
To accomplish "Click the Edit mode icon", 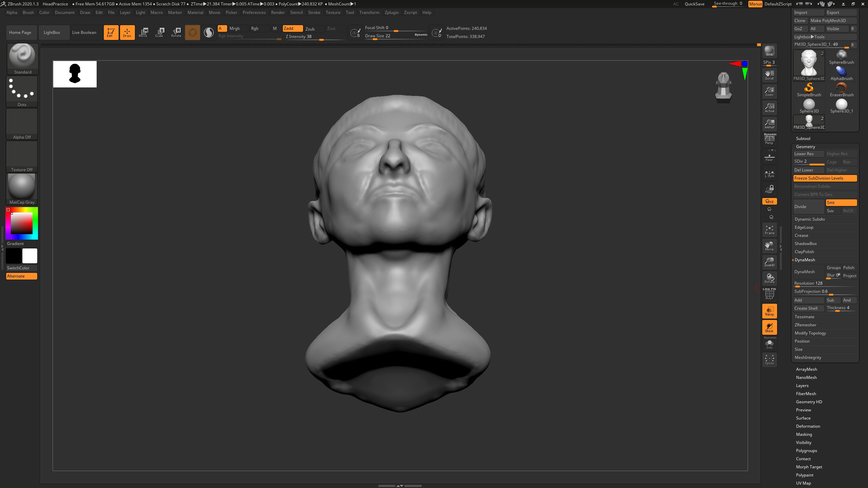I will (x=110, y=32).
